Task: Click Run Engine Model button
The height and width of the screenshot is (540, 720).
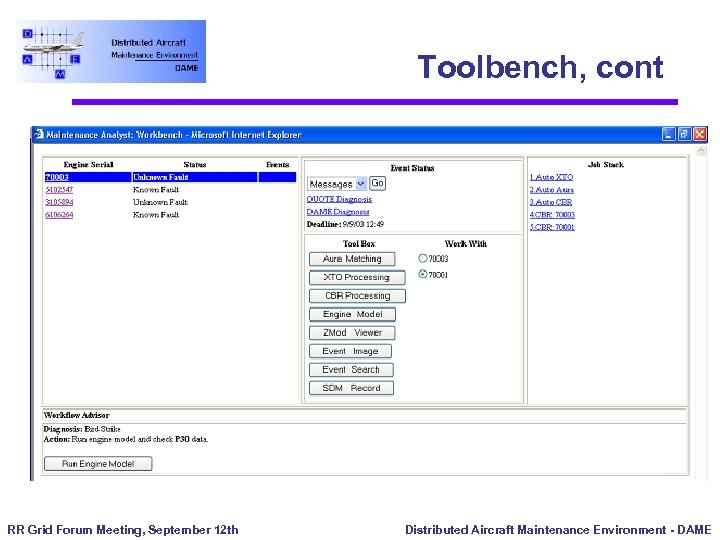Action: (98, 464)
